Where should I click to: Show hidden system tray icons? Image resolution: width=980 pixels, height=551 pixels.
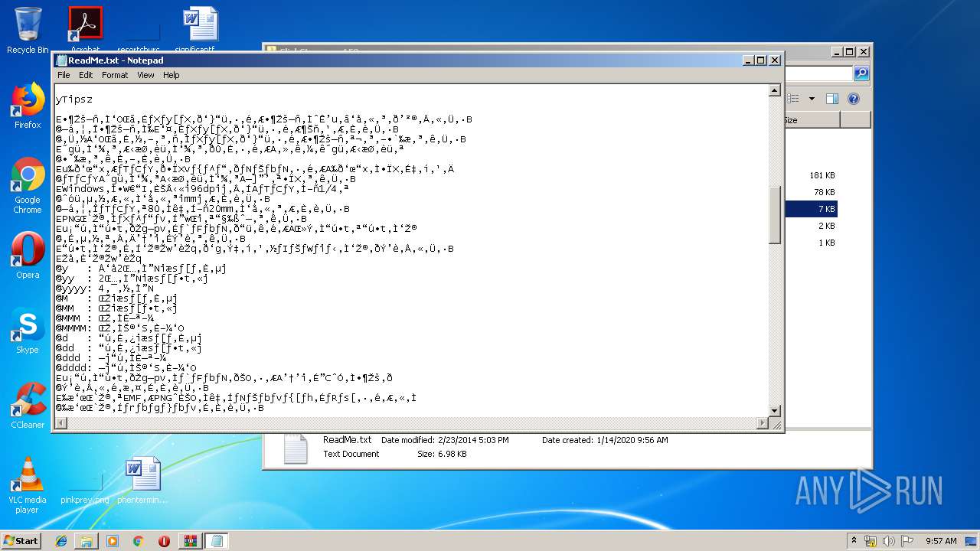pyautogui.click(x=855, y=541)
